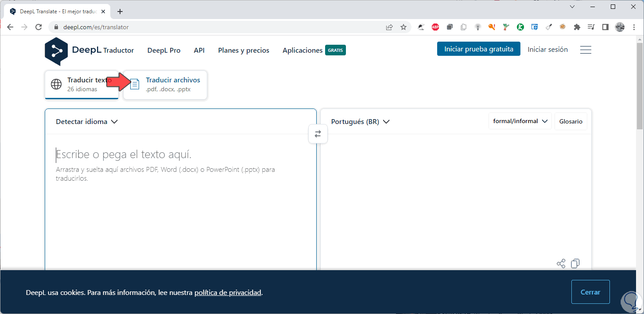Click the green K Kaspersky extension icon
644x314 pixels.
pos(520,27)
